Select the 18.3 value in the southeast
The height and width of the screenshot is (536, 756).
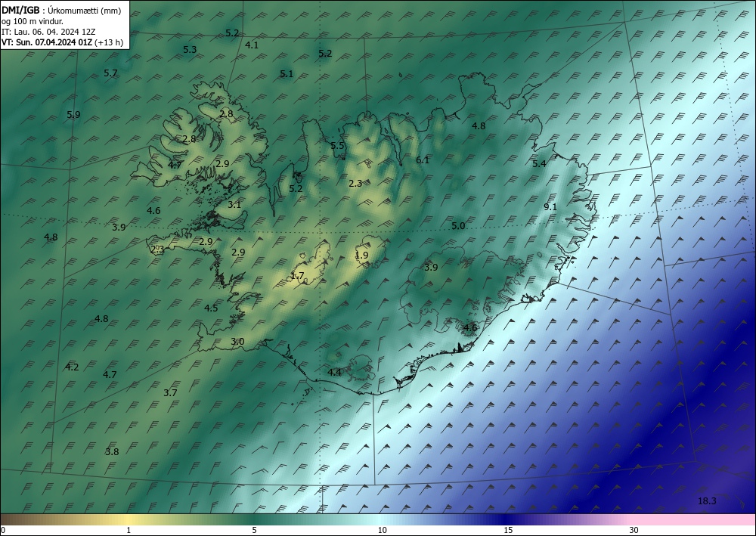[707, 500]
